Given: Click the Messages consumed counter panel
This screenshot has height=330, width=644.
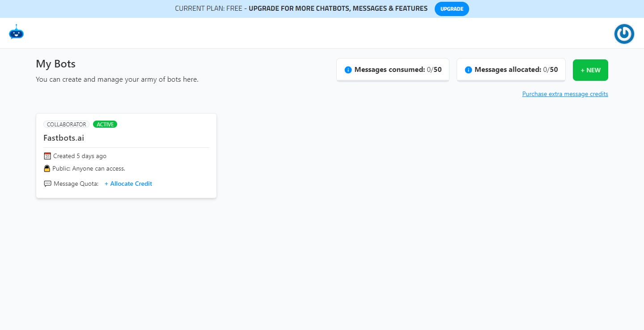Looking at the screenshot, I should 393,69.
